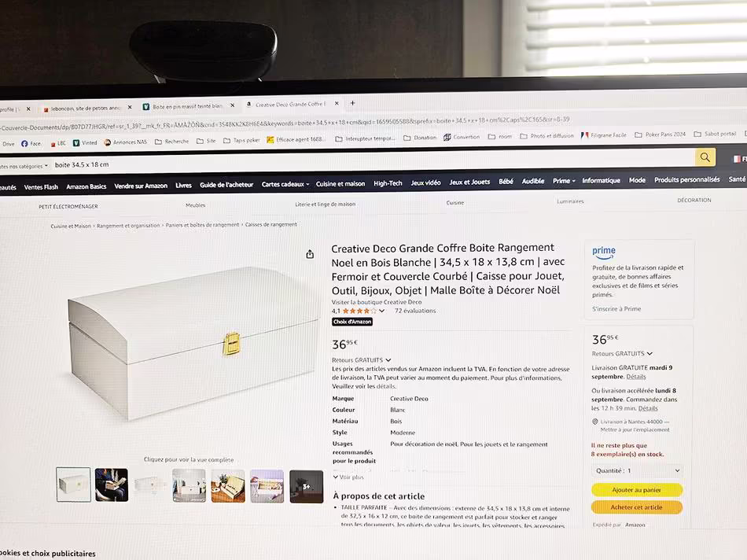Open Ventes Flash in navigation bar
Image resolution: width=747 pixels, height=560 pixels.
click(x=41, y=187)
